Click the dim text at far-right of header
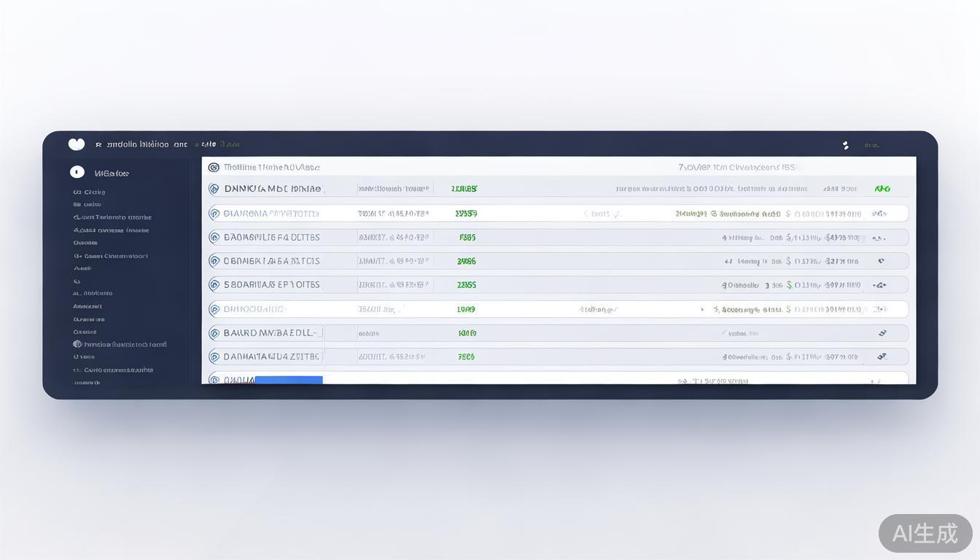The height and width of the screenshot is (560, 980). [x=871, y=145]
